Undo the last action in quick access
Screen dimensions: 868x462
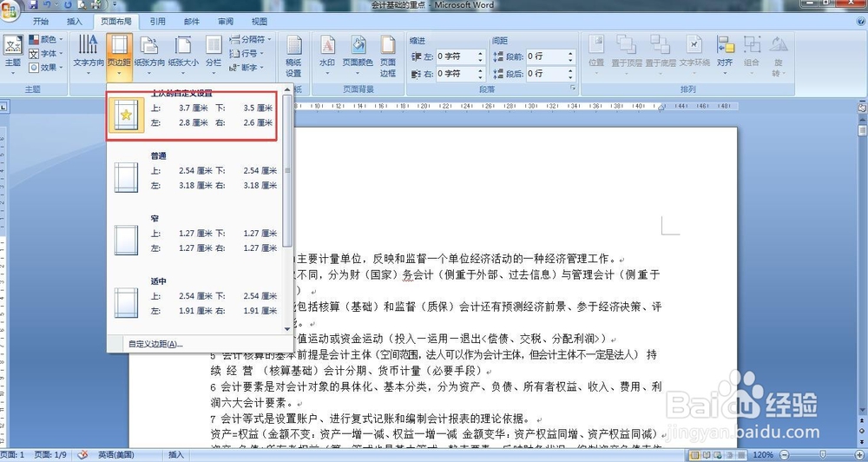tap(47, 5)
